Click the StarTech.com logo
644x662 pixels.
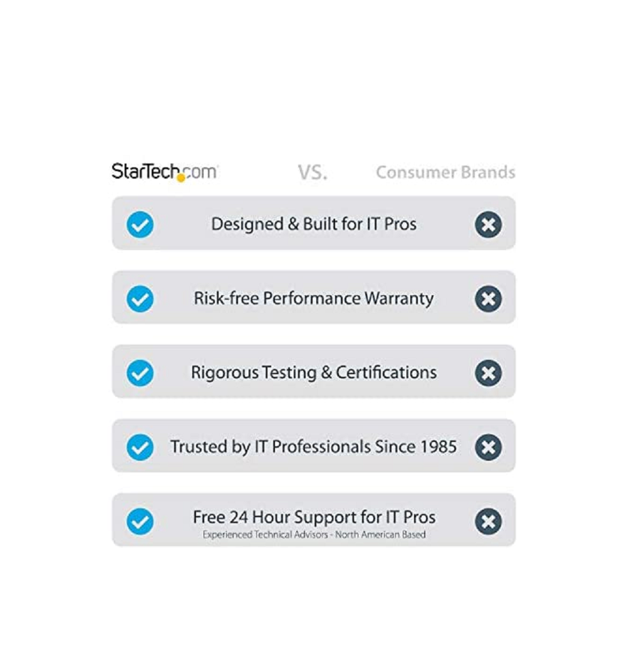(x=164, y=172)
